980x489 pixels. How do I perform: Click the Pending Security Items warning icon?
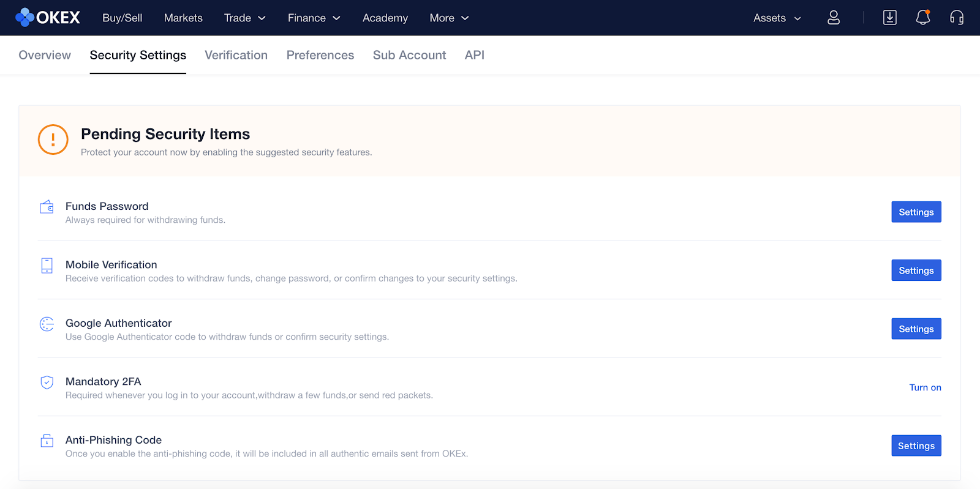coord(53,140)
